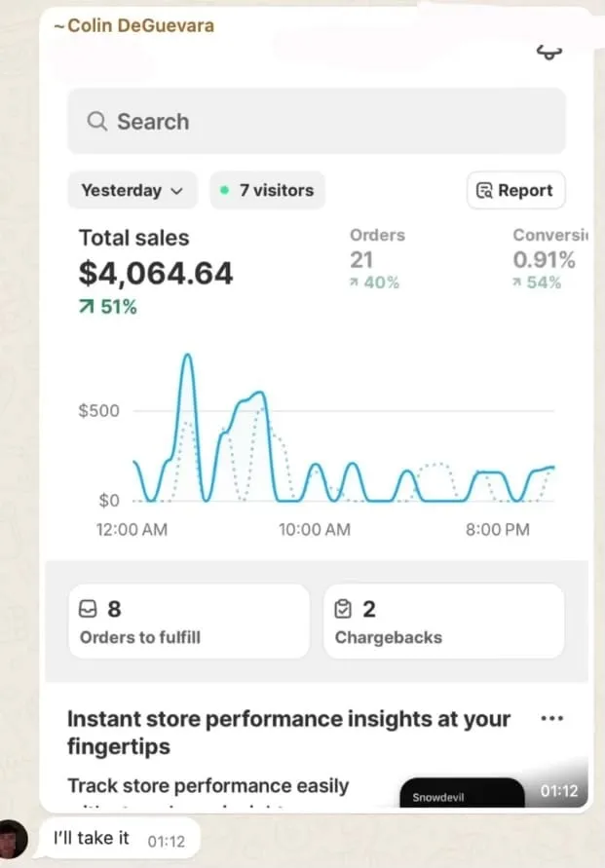Click the inbox icon beside 8 orders
Viewport: 605px width, 868px height.
click(88, 610)
